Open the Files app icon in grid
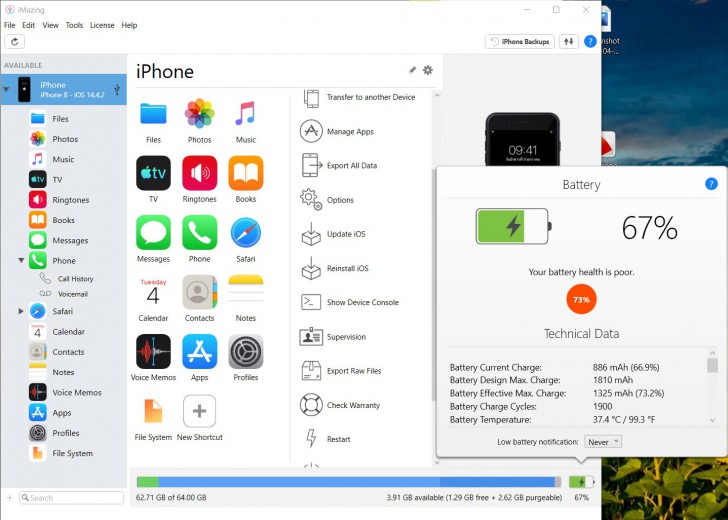Screen dimensions: 728x520 pos(153,114)
